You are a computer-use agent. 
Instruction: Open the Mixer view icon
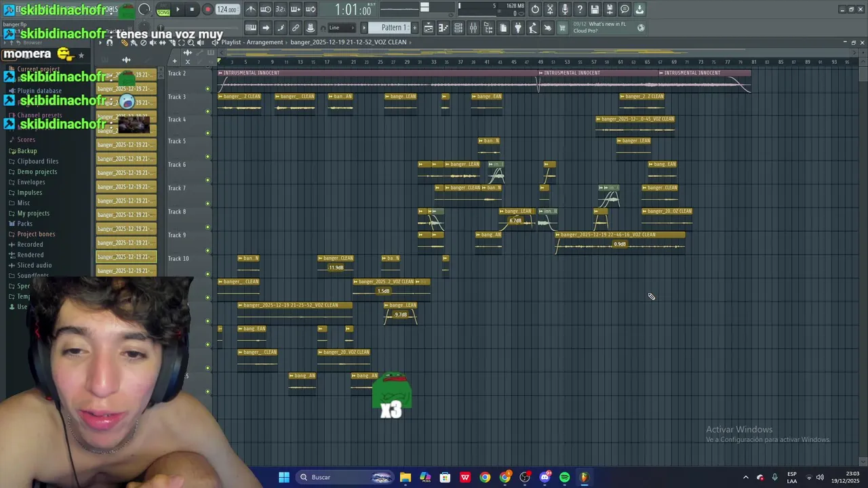click(x=473, y=28)
